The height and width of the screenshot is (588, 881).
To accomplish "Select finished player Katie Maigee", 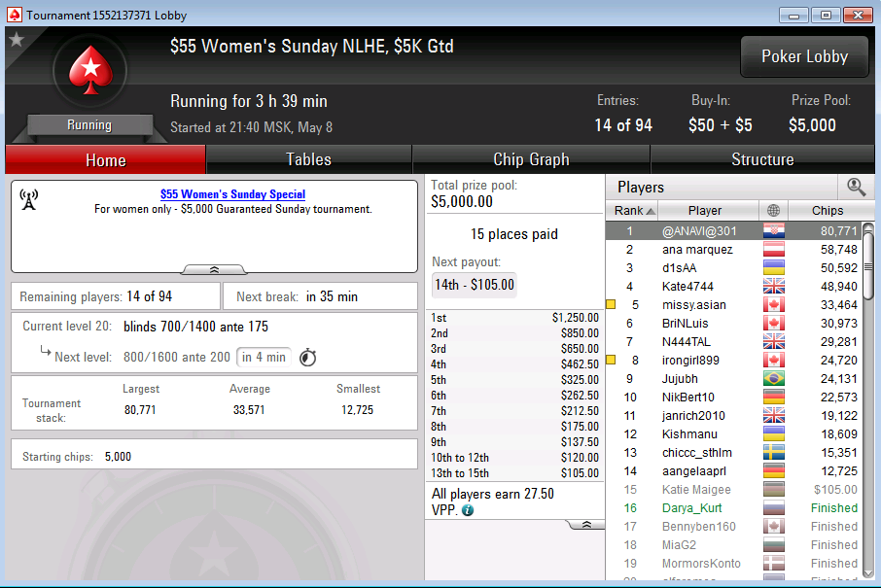I will click(734, 490).
